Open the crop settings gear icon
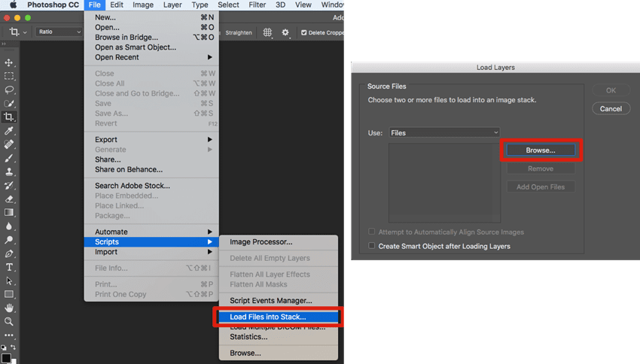 (x=285, y=32)
